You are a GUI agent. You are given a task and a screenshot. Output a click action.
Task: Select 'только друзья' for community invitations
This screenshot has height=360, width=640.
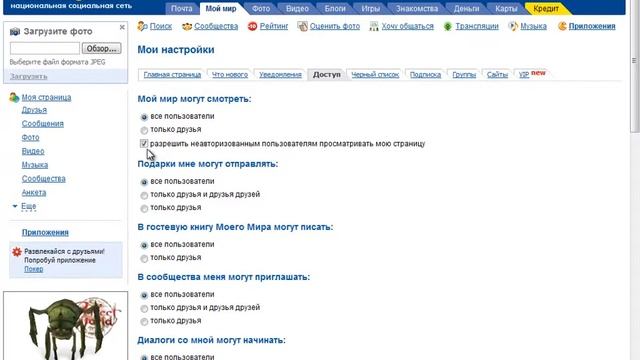click(x=144, y=322)
